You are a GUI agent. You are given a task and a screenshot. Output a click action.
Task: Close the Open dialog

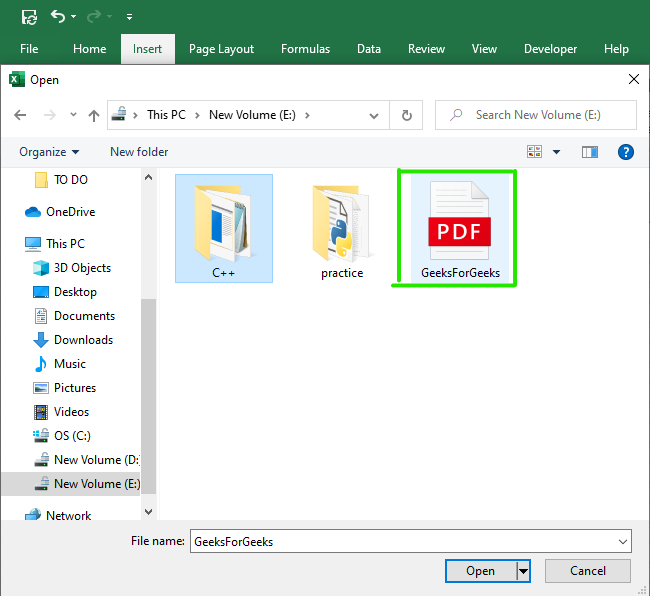tap(633, 79)
